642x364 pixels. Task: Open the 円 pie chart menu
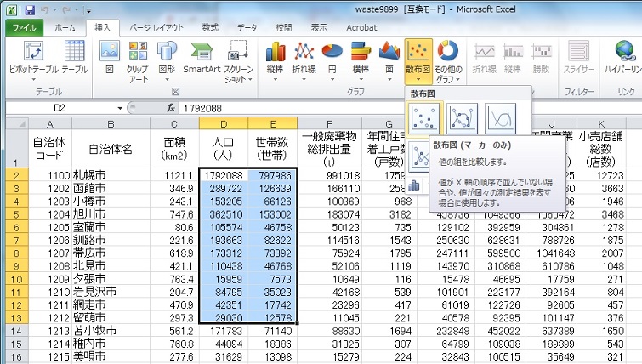(332, 61)
